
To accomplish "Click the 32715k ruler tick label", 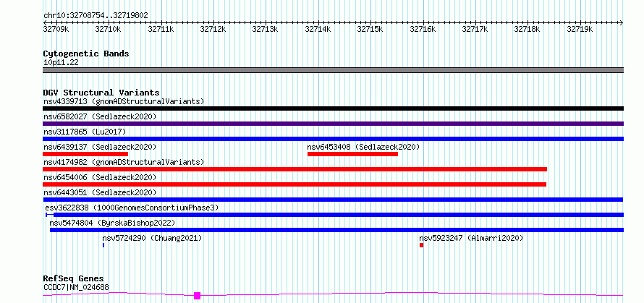I will (x=370, y=29).
